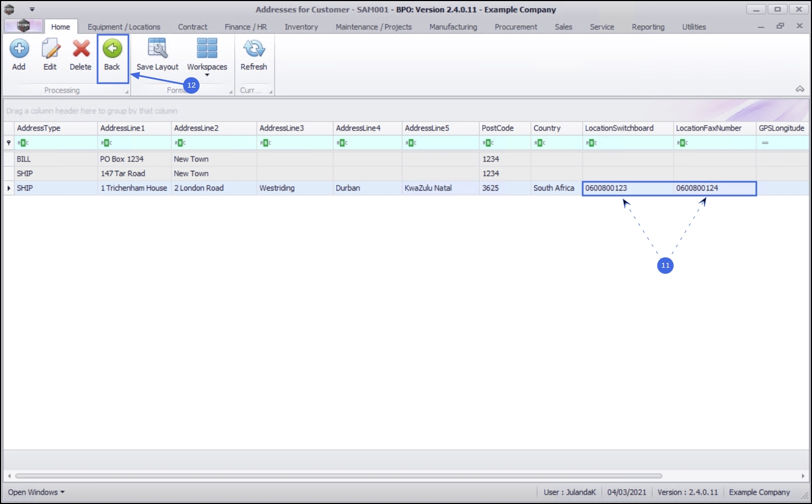Open the Equipment / Locations tab

124,26
